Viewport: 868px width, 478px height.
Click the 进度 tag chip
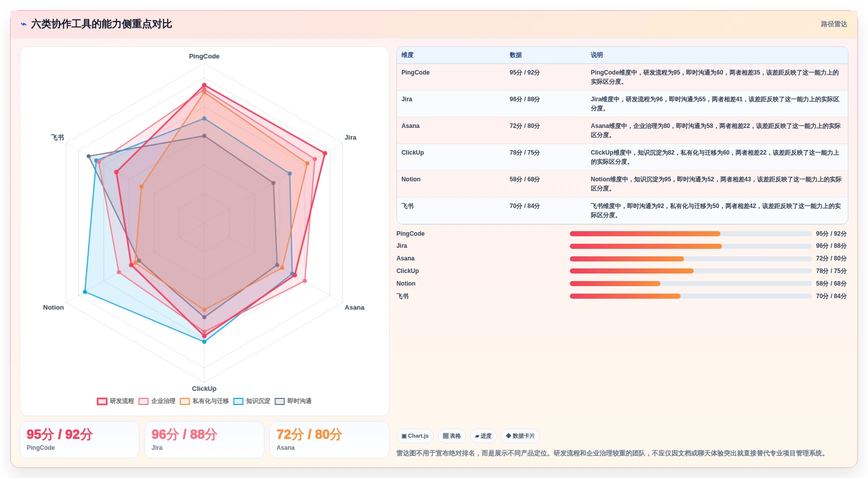[484, 436]
